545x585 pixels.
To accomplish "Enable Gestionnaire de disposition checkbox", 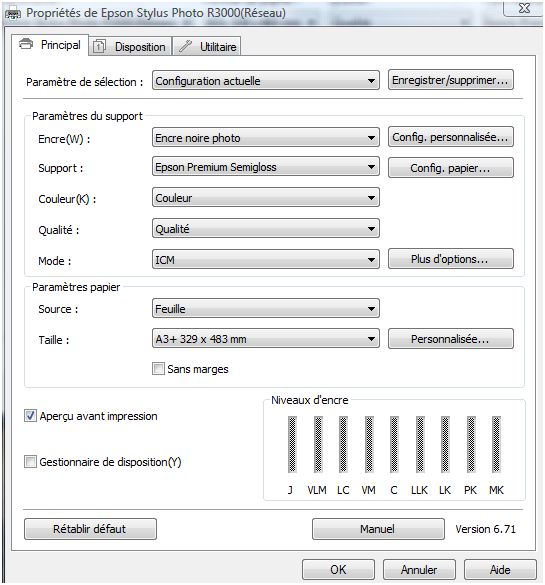I will (x=30, y=462).
